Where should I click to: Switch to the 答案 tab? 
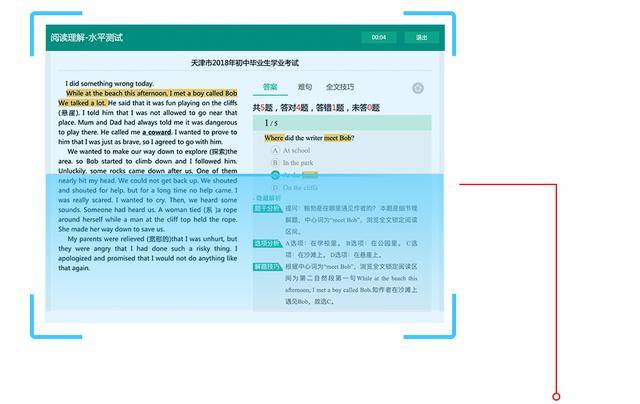tap(270, 87)
